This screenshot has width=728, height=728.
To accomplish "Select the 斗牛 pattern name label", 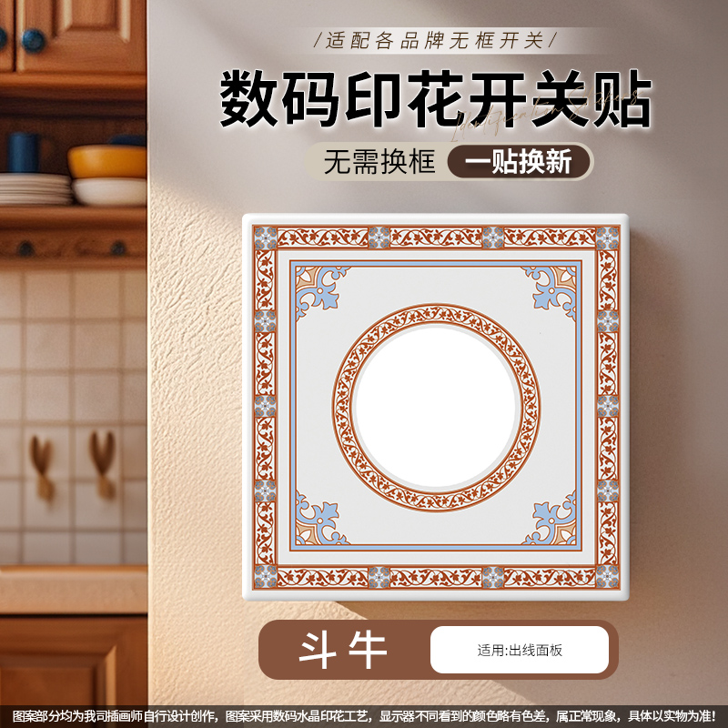I will 343,650.
